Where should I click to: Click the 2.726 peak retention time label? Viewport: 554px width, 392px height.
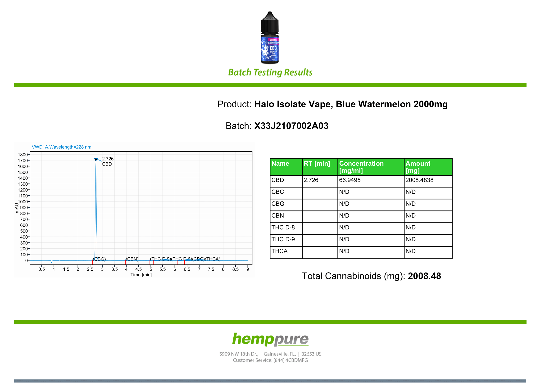click(108, 159)
